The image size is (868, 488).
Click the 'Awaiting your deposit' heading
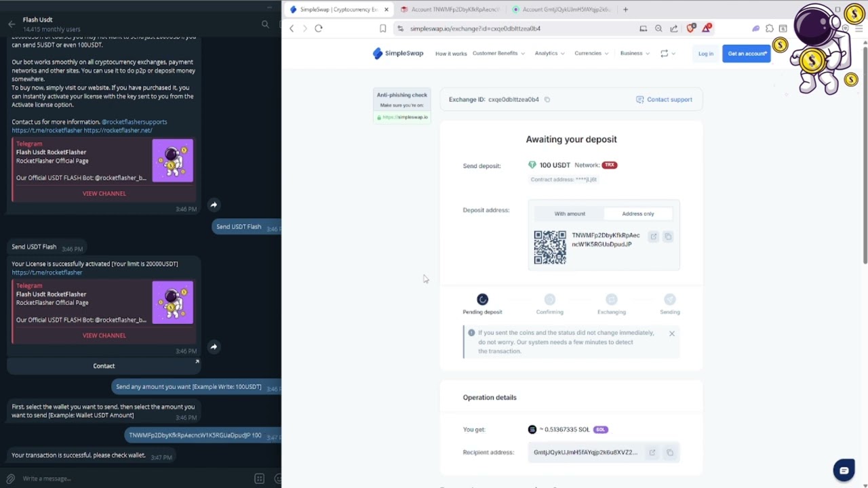tap(572, 140)
